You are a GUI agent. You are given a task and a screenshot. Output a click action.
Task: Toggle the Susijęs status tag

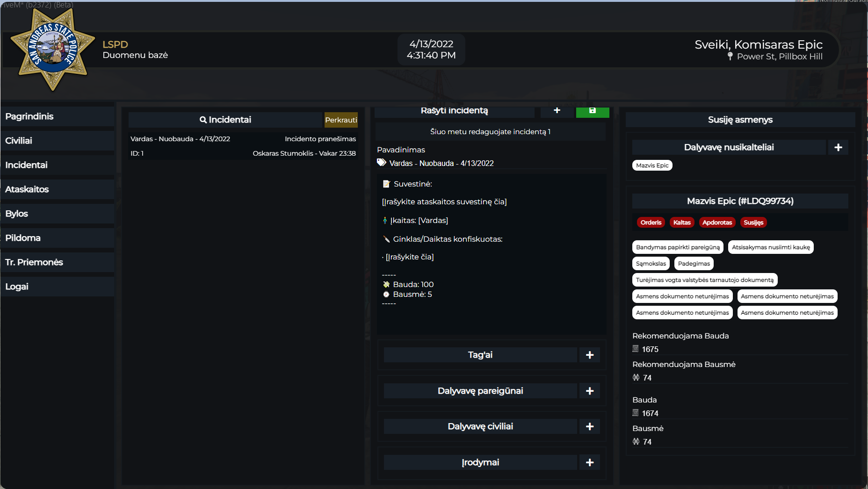pyautogui.click(x=753, y=223)
